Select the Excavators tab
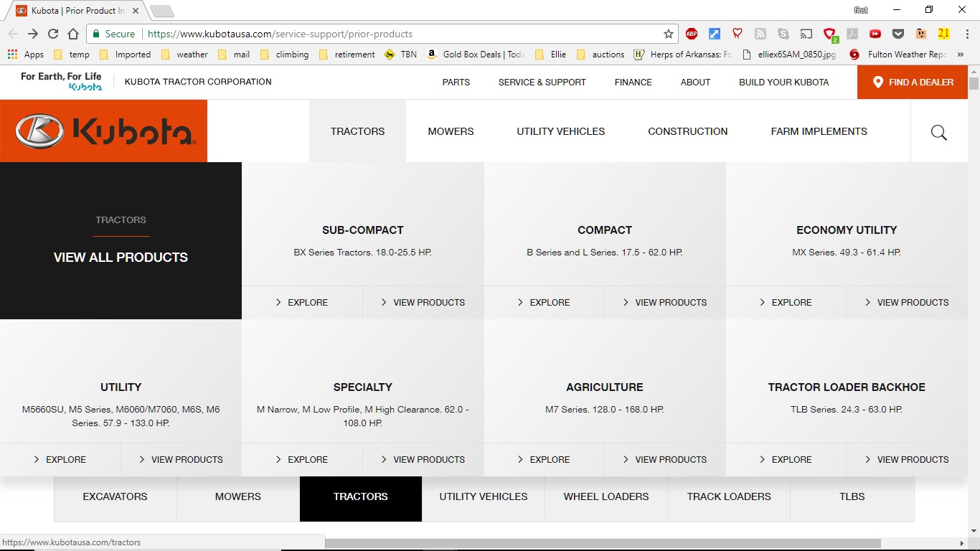This screenshot has width=980, height=551. [115, 496]
